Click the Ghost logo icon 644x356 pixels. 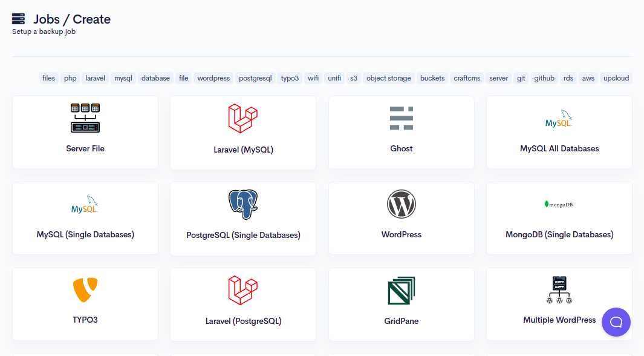coord(402,118)
